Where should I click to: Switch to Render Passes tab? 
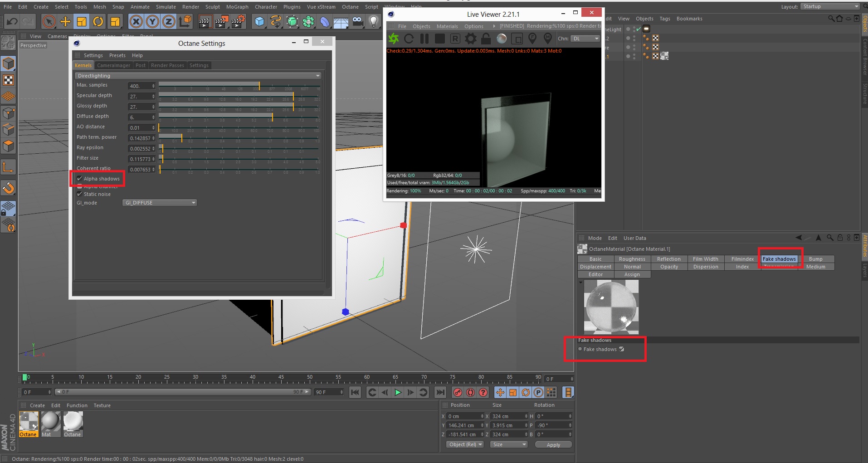[167, 65]
